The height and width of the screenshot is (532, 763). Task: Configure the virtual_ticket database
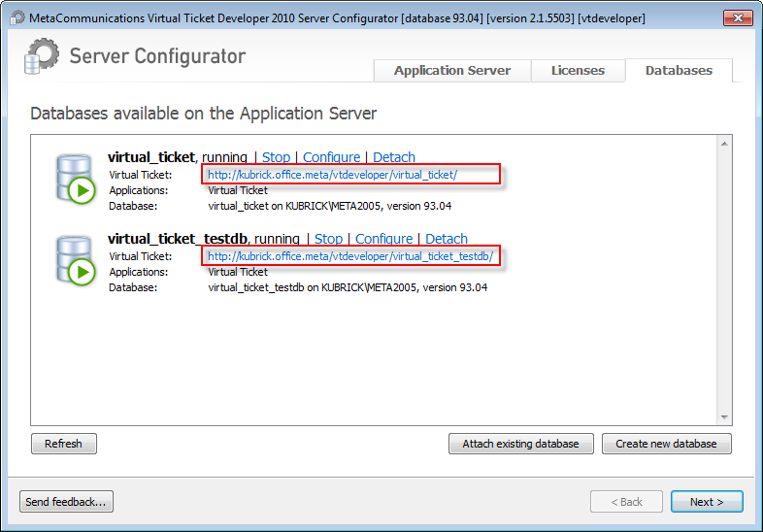(331, 157)
